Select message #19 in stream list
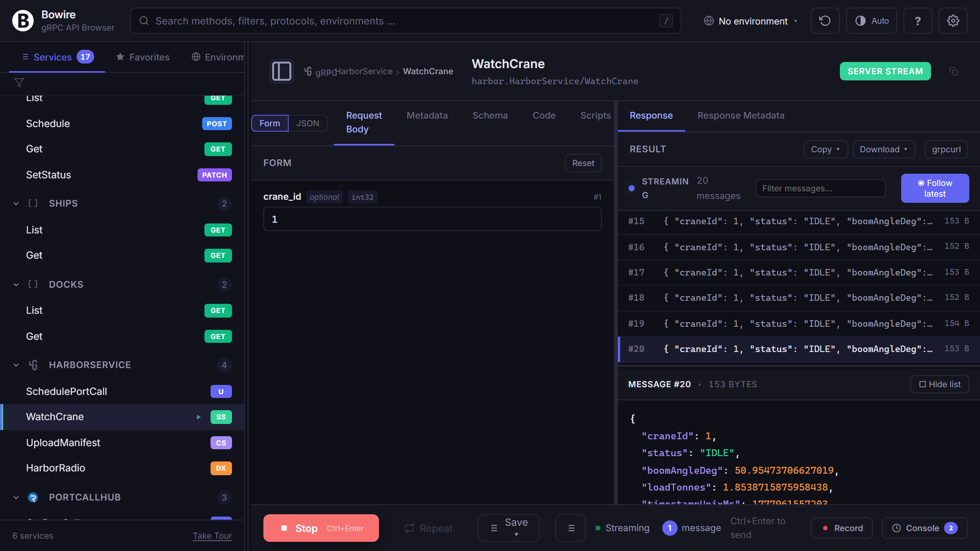Screen dimensions: 980x551 coord(799,324)
